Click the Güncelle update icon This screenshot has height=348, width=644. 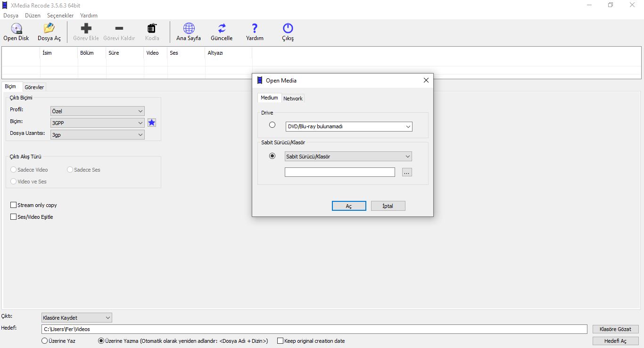click(x=222, y=29)
